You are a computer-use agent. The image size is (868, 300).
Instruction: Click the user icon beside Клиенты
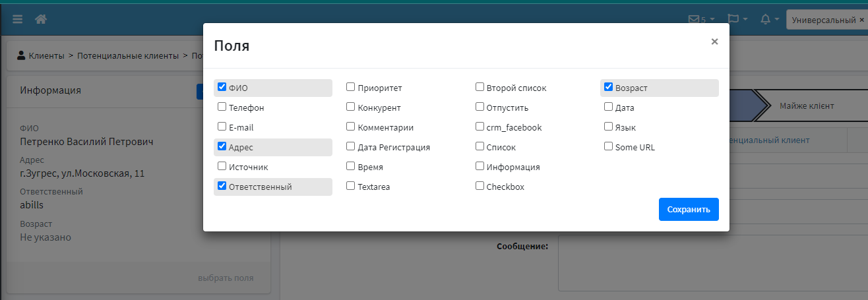coord(22,56)
